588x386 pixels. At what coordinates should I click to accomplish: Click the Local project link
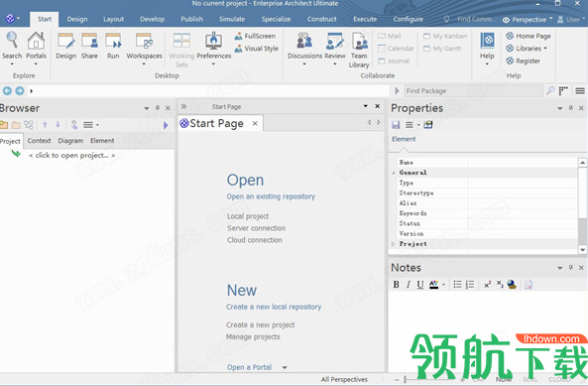point(248,216)
